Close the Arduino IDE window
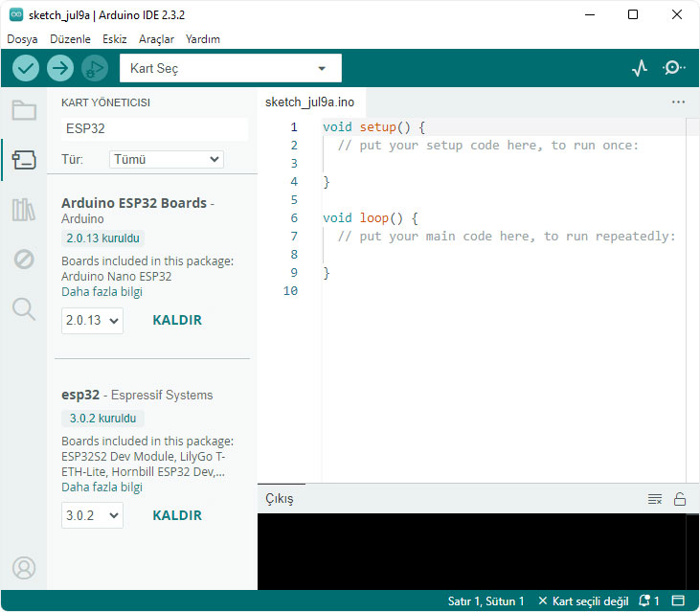The image size is (700, 612). coord(677,14)
